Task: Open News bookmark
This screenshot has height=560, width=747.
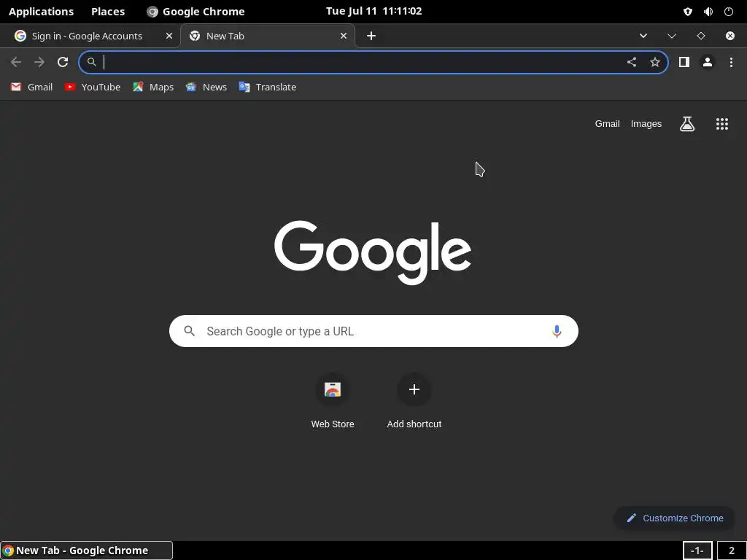Action: [206, 87]
